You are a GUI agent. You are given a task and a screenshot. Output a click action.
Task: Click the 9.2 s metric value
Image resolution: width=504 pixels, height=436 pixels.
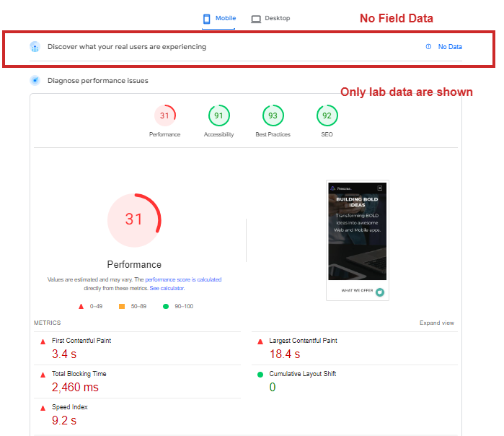[64, 420]
